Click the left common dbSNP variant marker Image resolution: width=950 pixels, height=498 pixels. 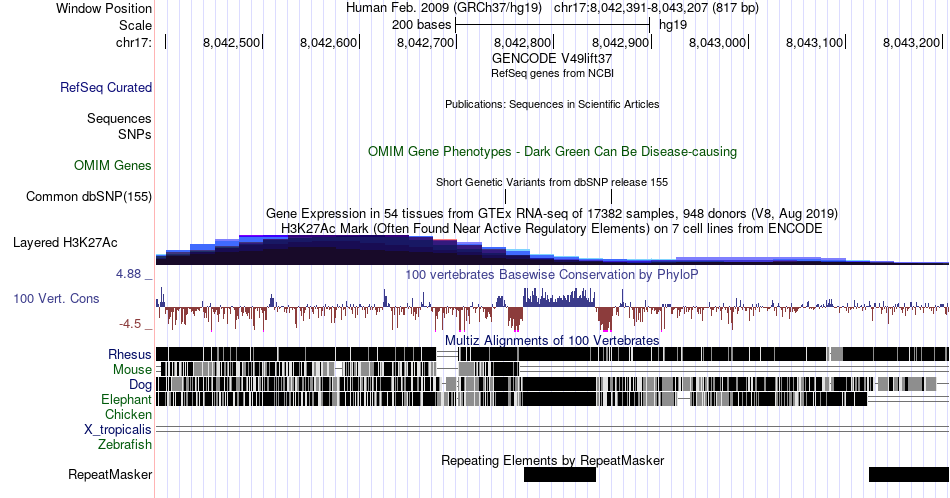coord(505,196)
